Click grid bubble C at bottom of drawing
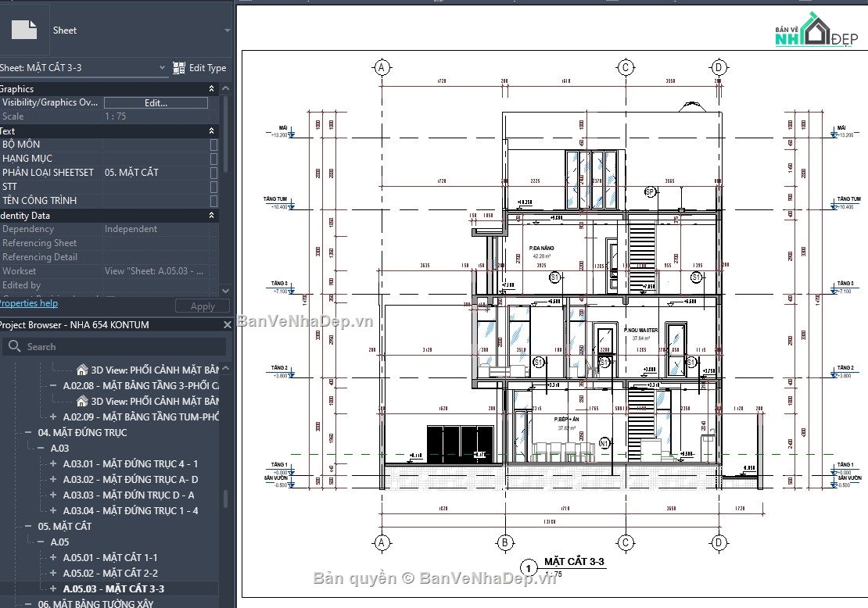This screenshot has width=868, height=608. click(x=626, y=542)
